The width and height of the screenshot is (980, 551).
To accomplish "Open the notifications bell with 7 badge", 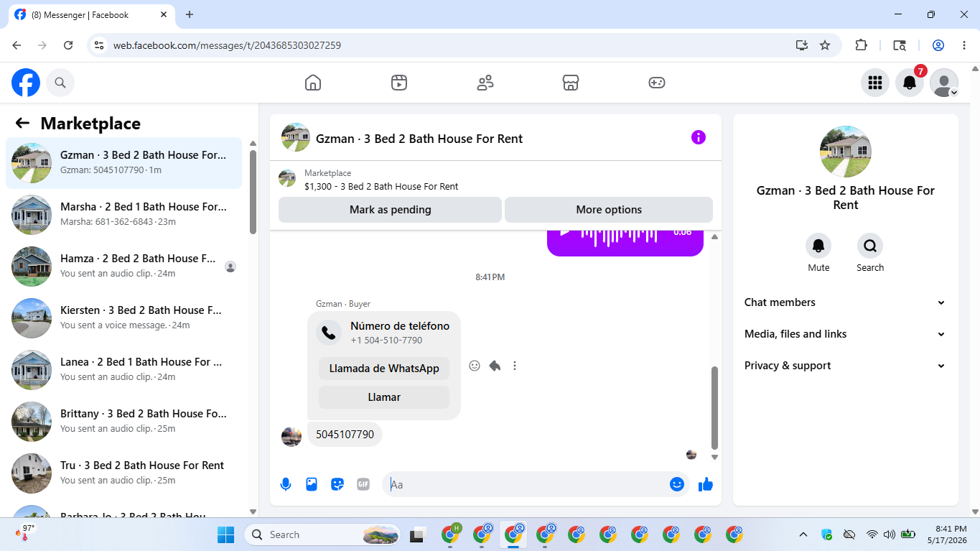I will [910, 83].
